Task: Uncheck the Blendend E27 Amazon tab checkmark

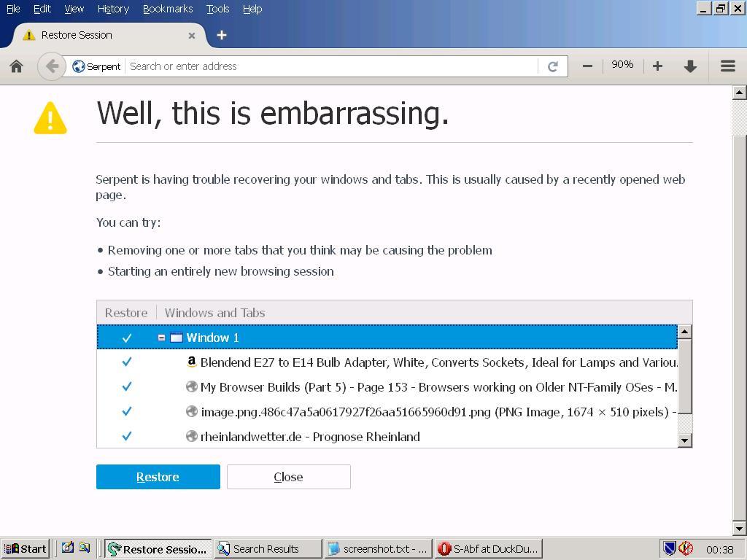Action: (127, 362)
